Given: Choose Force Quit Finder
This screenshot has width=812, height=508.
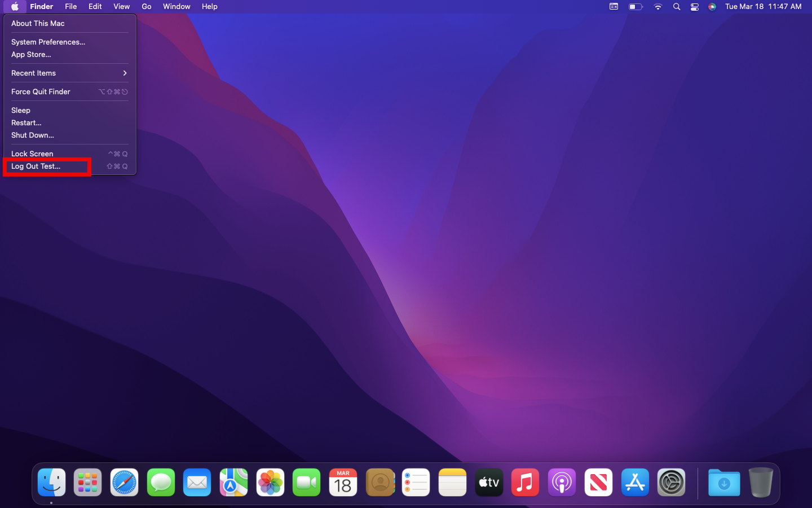Looking at the screenshot, I should 70,92.
